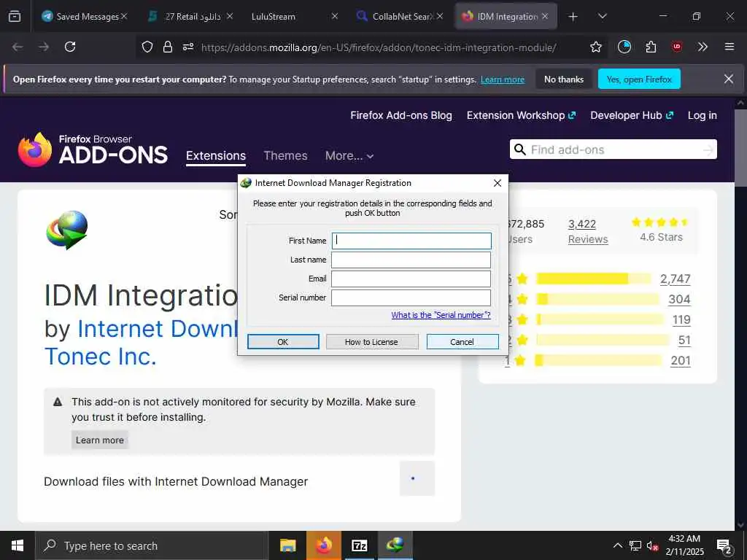List all tabs with the dropdown arrow
The height and width of the screenshot is (560, 747).
pos(602,17)
